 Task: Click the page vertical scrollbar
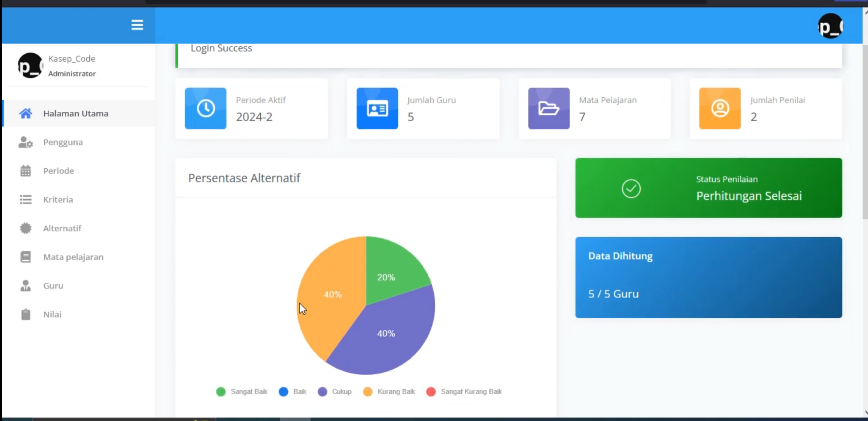tap(865, 133)
